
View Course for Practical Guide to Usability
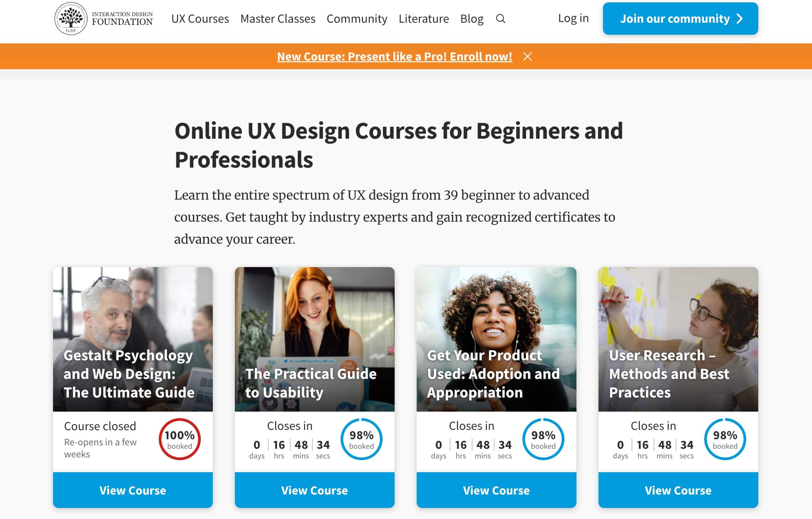coord(315,490)
